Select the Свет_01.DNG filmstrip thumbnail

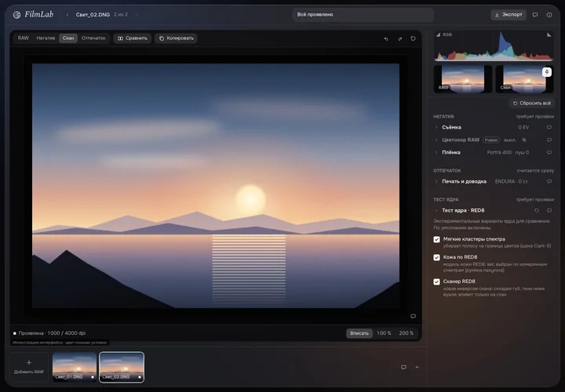click(x=75, y=367)
